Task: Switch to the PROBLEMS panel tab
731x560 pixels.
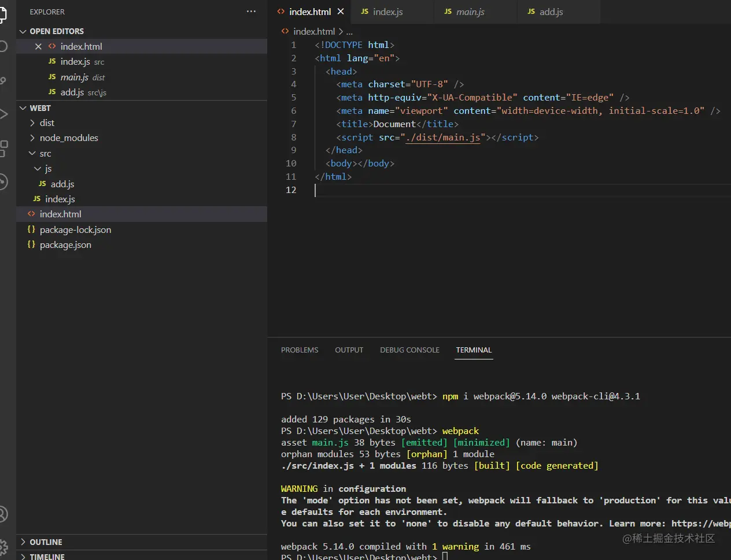Action: 300,350
